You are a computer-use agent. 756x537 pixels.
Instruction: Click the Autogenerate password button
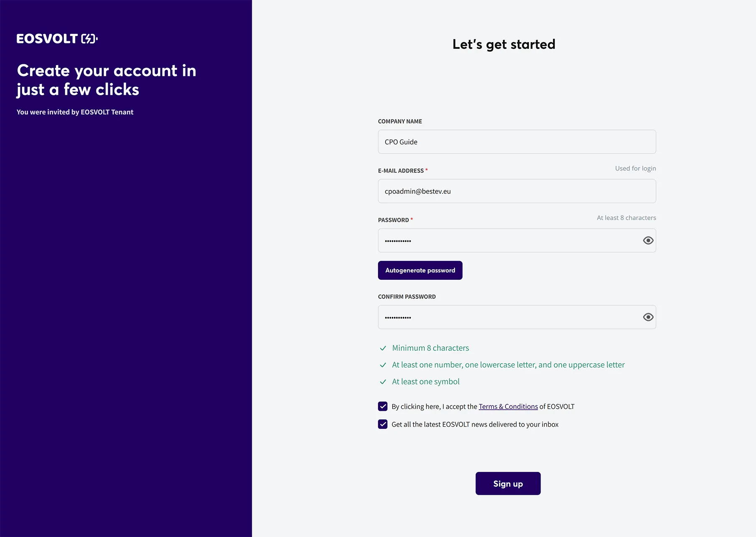pyautogui.click(x=420, y=271)
